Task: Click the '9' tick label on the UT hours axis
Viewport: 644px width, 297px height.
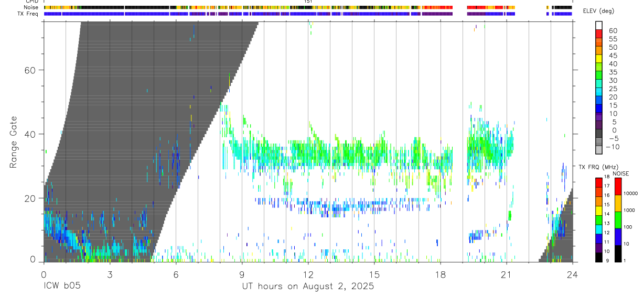Action: pos(242,274)
